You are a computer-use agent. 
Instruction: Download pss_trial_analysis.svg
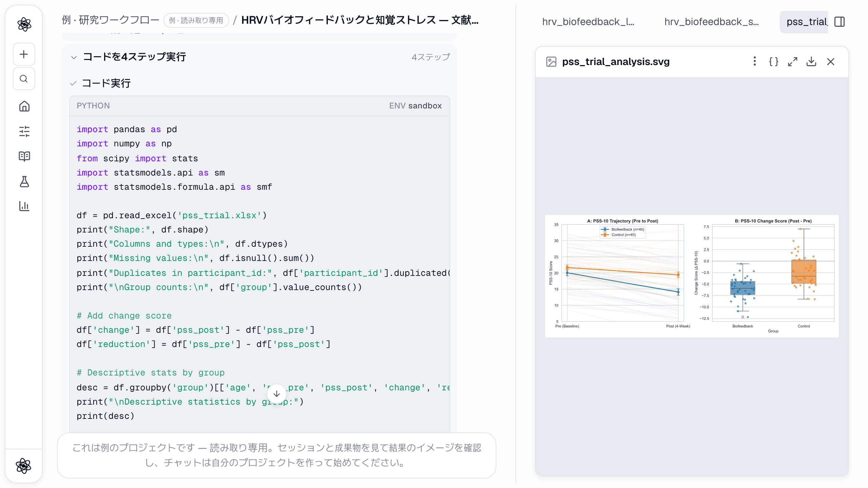[x=811, y=61]
